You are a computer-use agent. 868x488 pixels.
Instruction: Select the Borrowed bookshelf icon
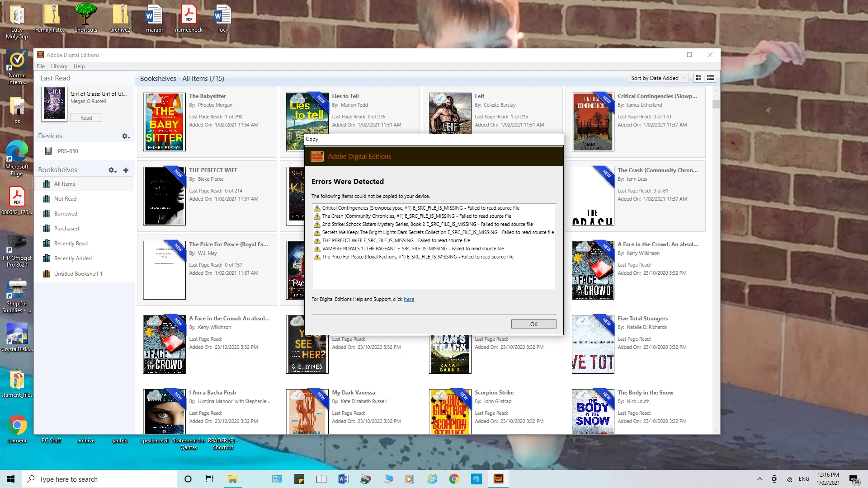pyautogui.click(x=46, y=214)
